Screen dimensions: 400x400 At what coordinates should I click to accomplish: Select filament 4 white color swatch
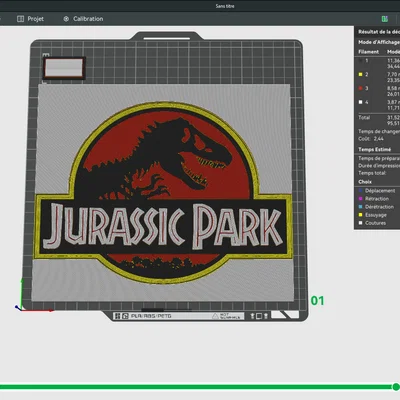point(360,102)
